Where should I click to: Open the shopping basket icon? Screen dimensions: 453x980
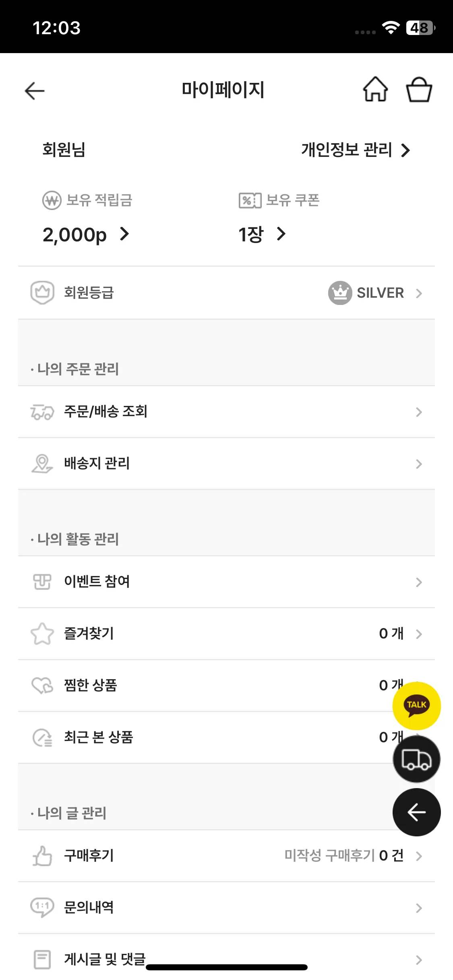pyautogui.click(x=419, y=90)
